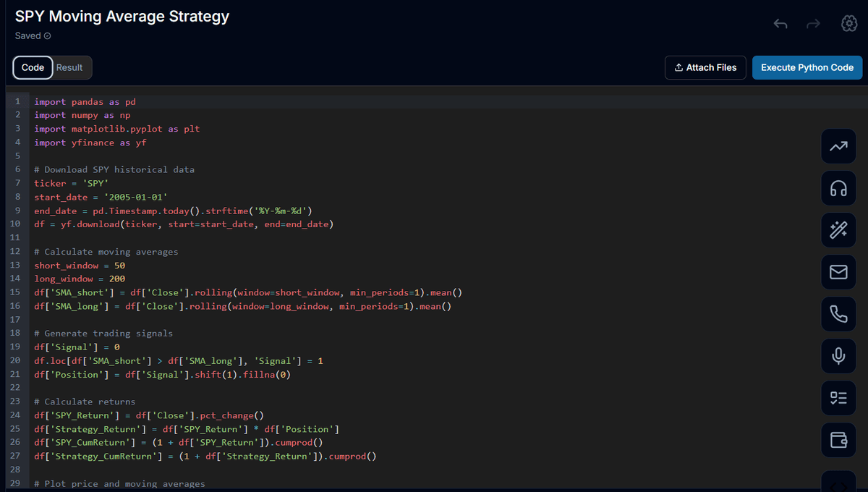This screenshot has height=492, width=868.
Task: Click line 2 'import numpy as np'
Action: coord(82,115)
